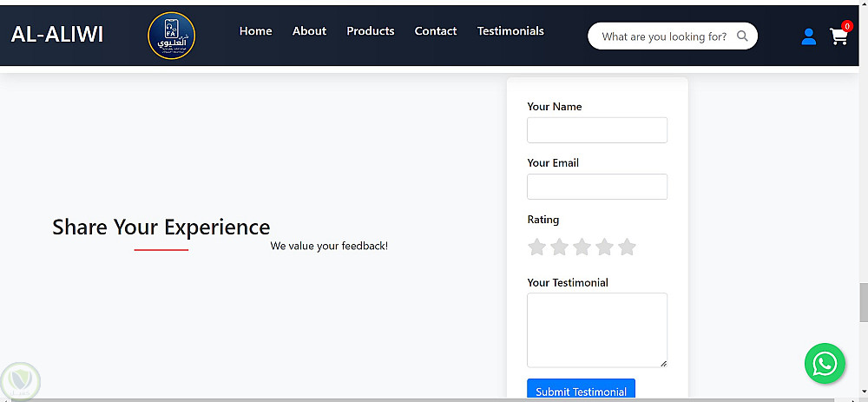Select the fifth rating star
The height and width of the screenshot is (402, 868).
627,247
